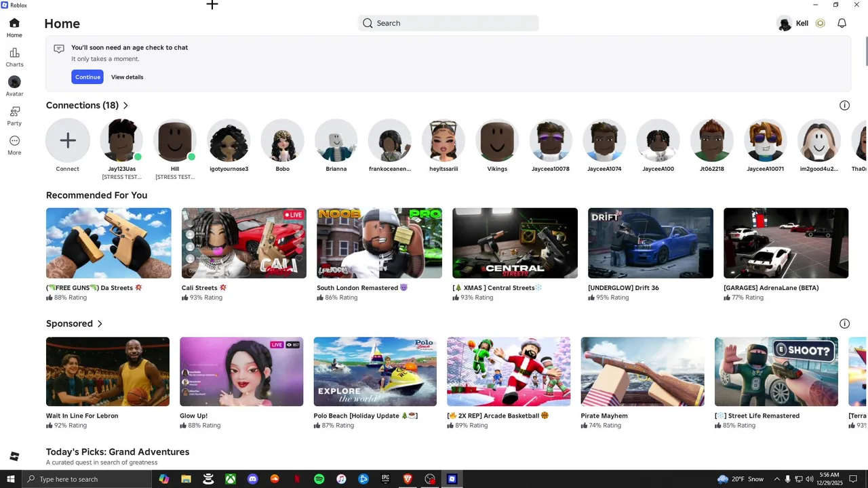
Task: Open Da Streets game thumbnail
Action: (108, 243)
